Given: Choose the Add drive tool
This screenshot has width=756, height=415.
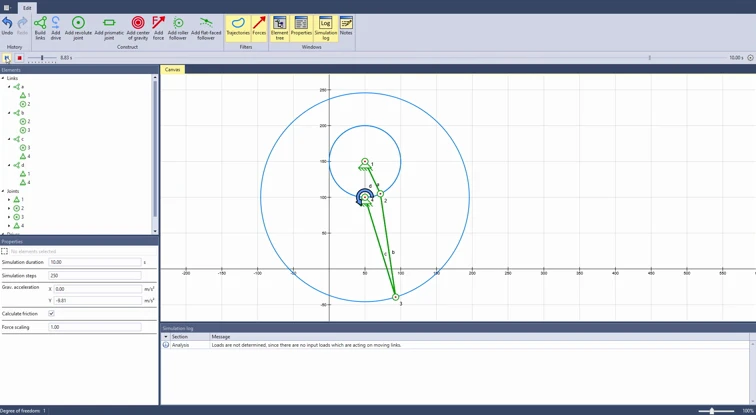Looking at the screenshot, I should pyautogui.click(x=56, y=28).
